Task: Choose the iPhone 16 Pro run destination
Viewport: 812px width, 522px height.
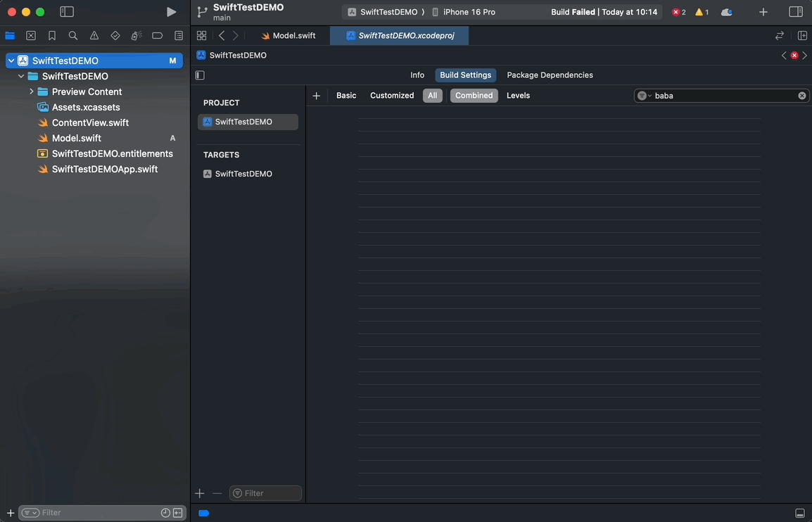Action: tap(464, 12)
